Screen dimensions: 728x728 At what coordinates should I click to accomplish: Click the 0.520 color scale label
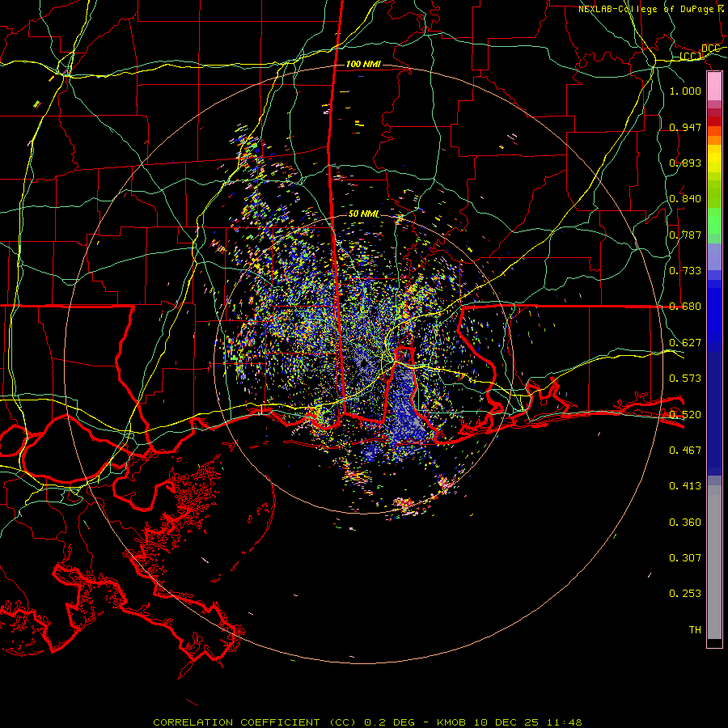tap(685, 415)
